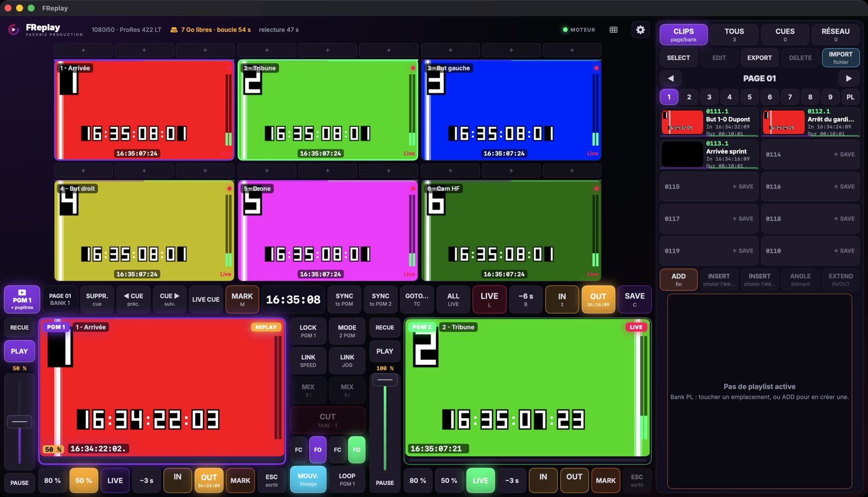Click PGM 2 green LIVE button
The image size is (868, 497).
pos(480,481)
